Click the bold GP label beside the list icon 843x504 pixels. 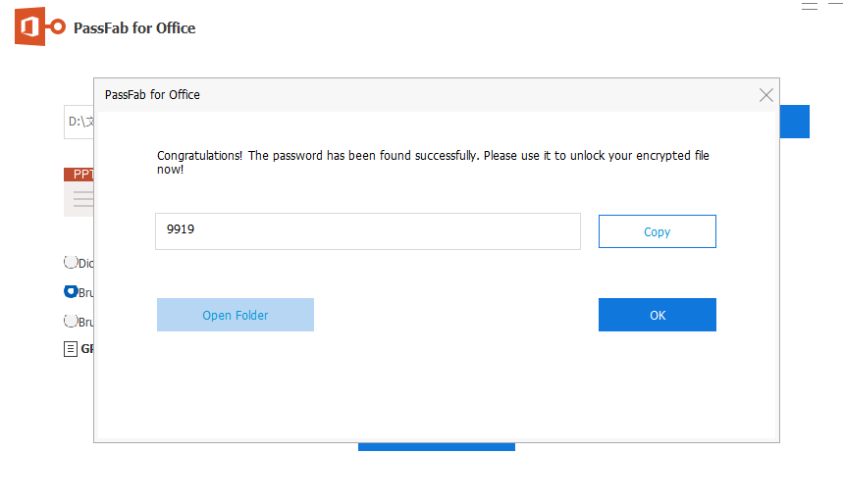(86, 348)
